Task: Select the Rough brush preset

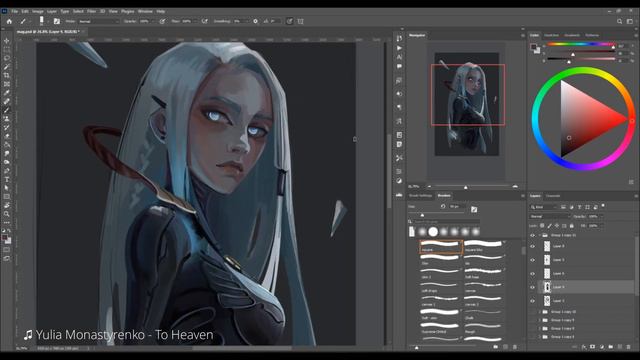Action: [x=483, y=329]
